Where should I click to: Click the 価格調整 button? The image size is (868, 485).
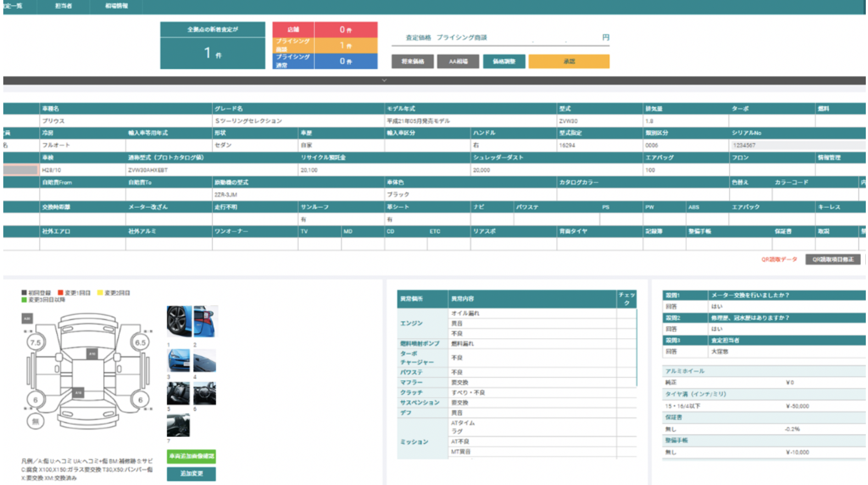point(504,62)
